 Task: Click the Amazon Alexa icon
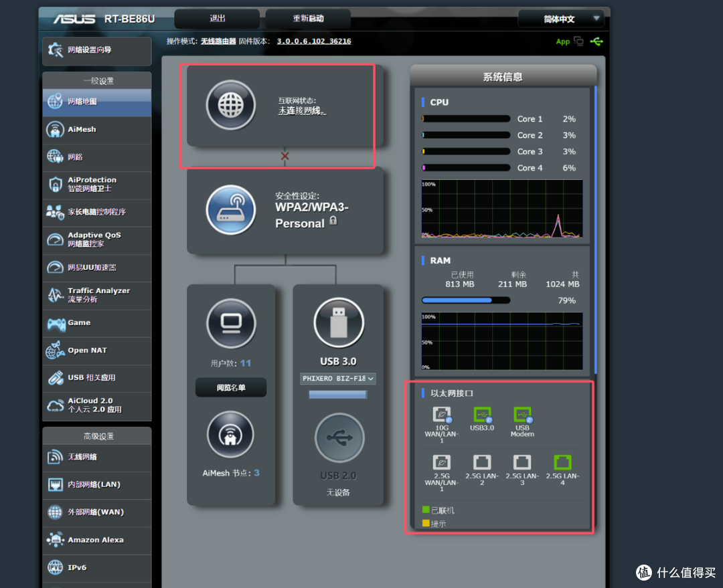coord(55,540)
